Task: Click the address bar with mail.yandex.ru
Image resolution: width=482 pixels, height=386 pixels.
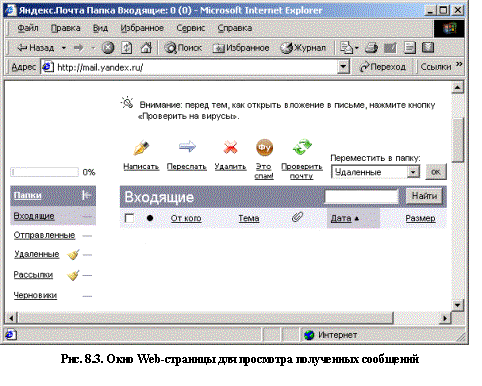Action: (195, 67)
